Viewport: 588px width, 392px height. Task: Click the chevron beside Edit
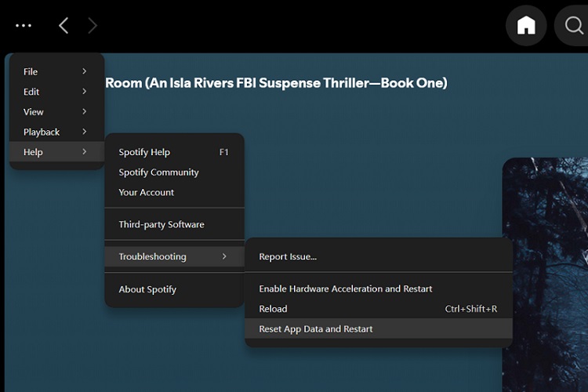[85, 92]
